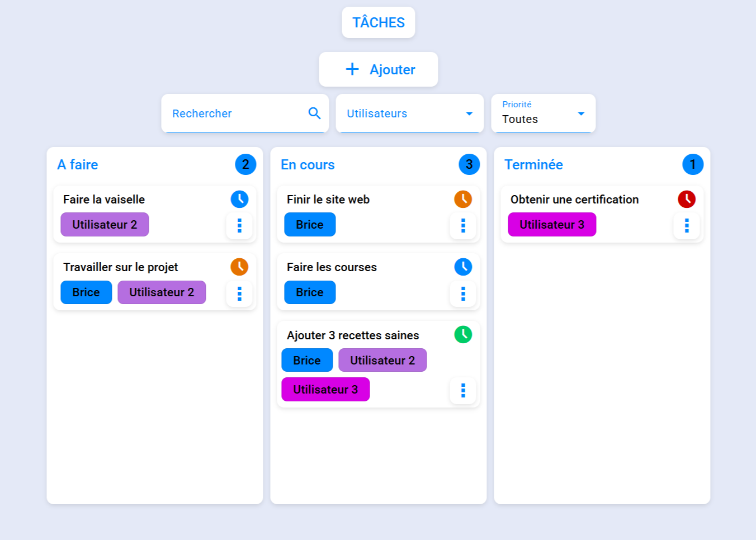Open three-dot menu for Finir le site web
This screenshot has height=540, width=756.
pyautogui.click(x=463, y=225)
